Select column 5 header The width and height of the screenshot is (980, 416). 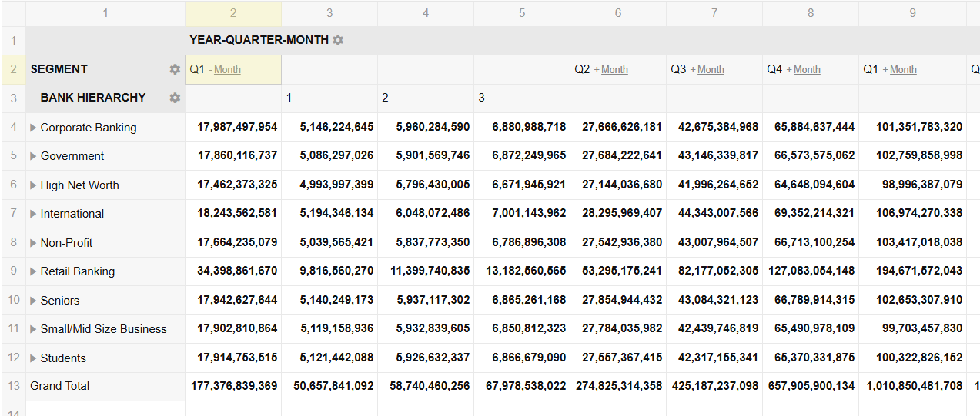[522, 13]
